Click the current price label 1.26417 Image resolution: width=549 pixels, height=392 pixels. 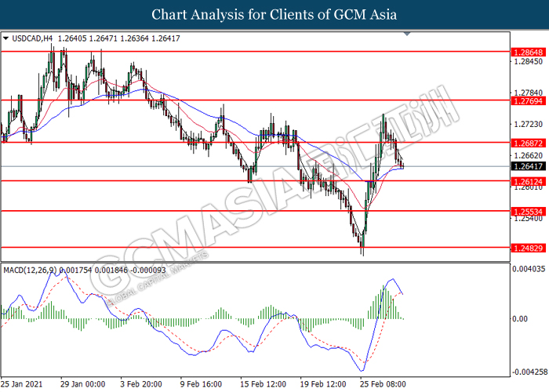coord(528,166)
